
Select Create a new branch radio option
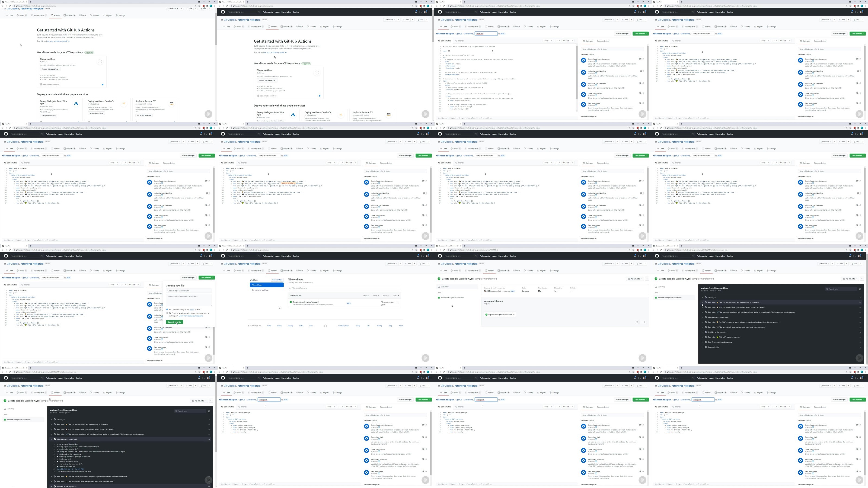tap(167, 313)
